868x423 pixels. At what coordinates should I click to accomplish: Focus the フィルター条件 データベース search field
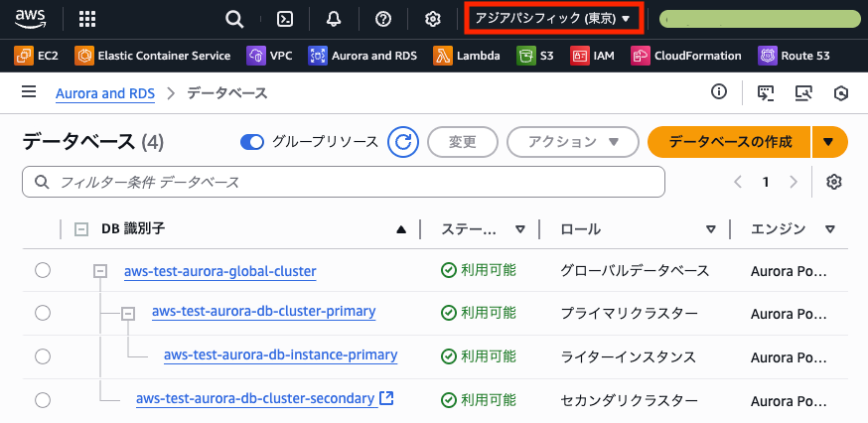click(x=344, y=182)
